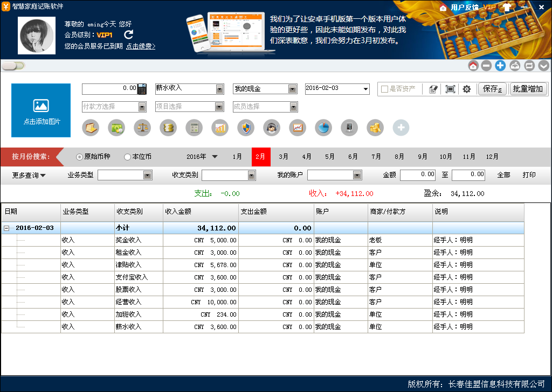Select the 本位币 radio button
This screenshot has width=552, height=392.
pyautogui.click(x=127, y=157)
